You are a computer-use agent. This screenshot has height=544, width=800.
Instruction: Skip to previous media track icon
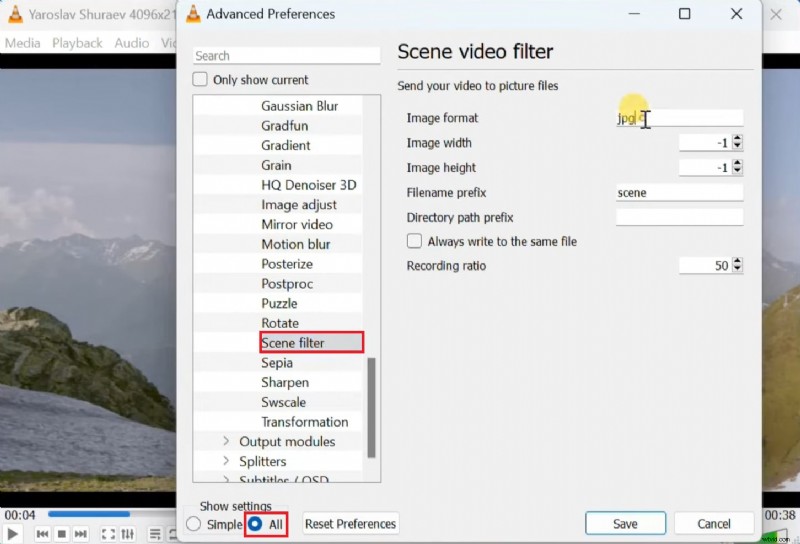[43, 534]
